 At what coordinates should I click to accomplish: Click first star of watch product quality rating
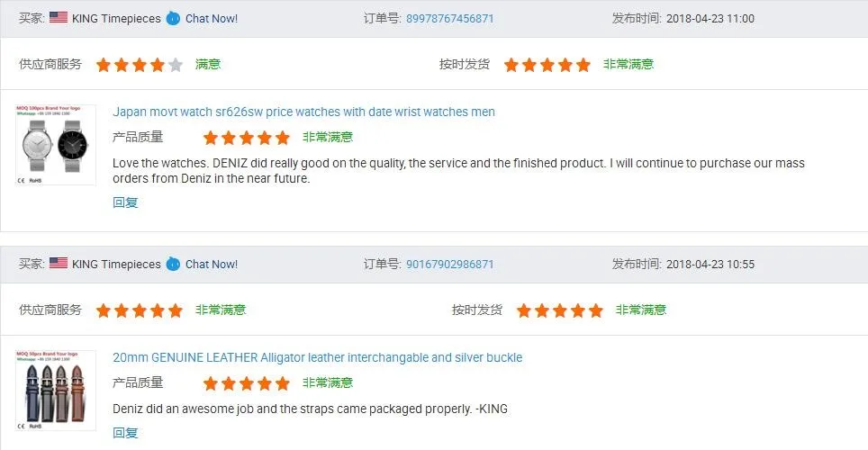211,138
